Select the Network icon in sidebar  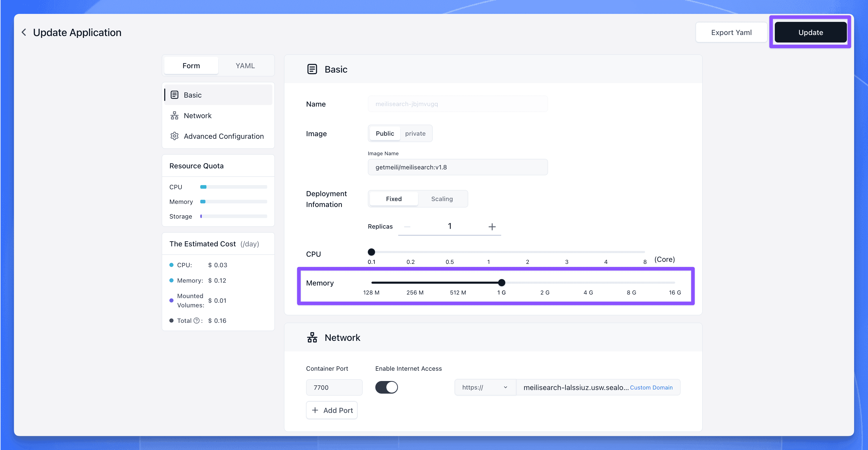point(175,115)
